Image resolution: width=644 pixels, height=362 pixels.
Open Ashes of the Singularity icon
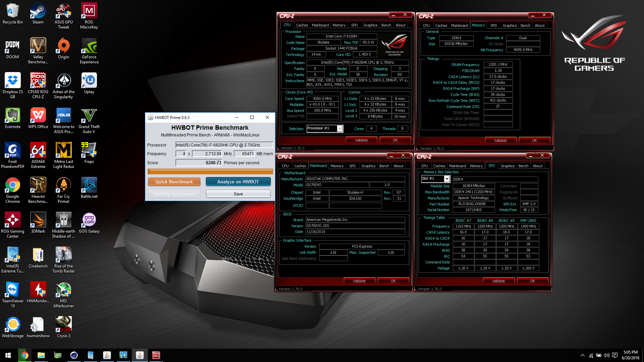tap(63, 85)
